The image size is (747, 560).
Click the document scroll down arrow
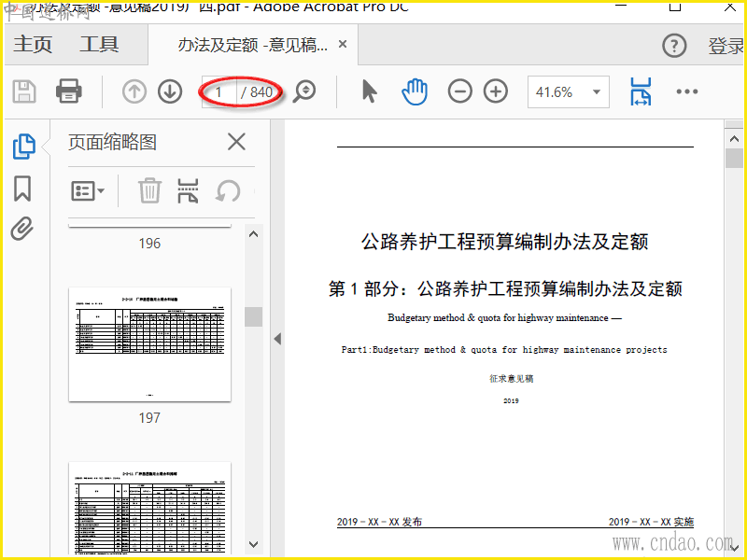tap(734, 548)
